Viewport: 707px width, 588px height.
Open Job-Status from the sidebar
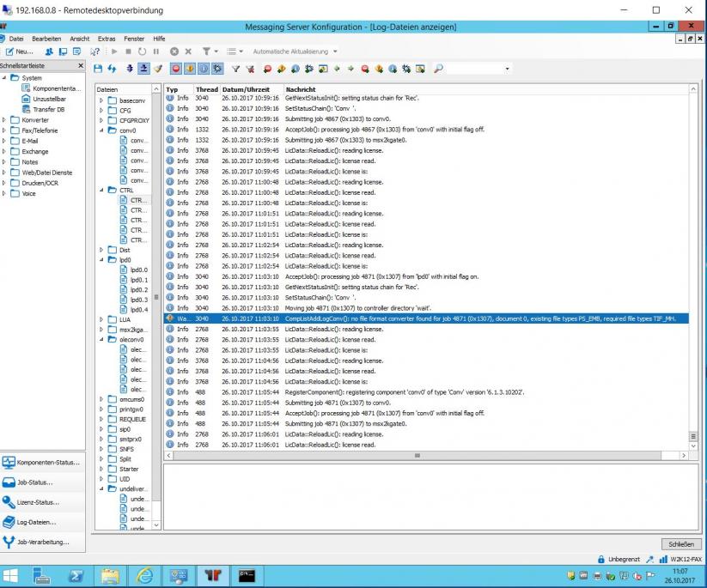coord(34,482)
